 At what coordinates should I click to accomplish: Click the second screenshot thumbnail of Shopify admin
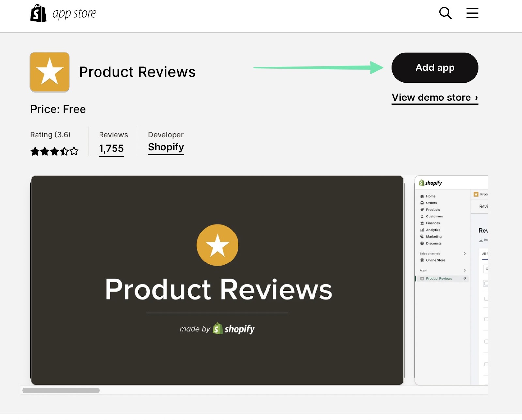point(452,280)
